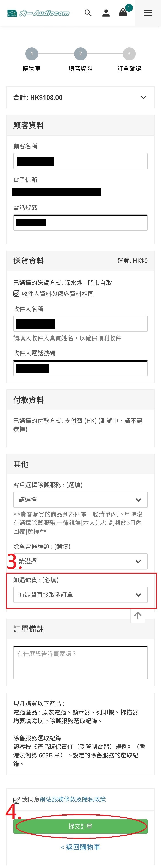Go to step 1 購物車 circle
Screen dimensions: 161x868
click(32, 54)
